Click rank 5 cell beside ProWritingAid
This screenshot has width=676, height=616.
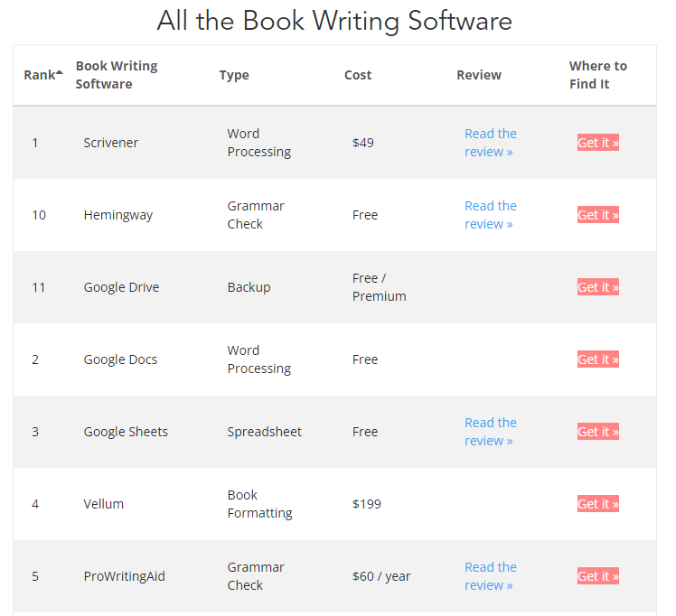pyautogui.click(x=35, y=576)
